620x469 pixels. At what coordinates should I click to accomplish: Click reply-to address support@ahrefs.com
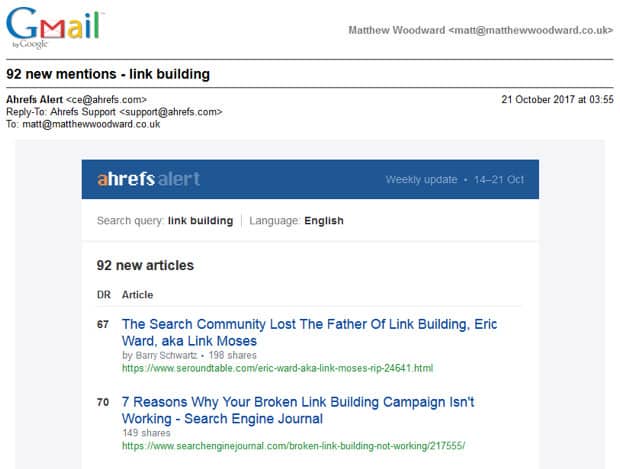[171, 112]
